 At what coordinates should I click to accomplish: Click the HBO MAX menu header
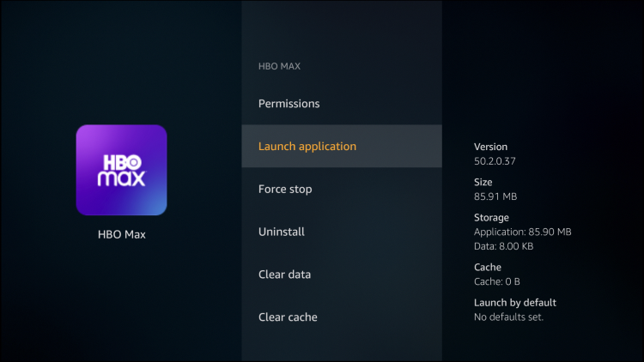tap(281, 66)
